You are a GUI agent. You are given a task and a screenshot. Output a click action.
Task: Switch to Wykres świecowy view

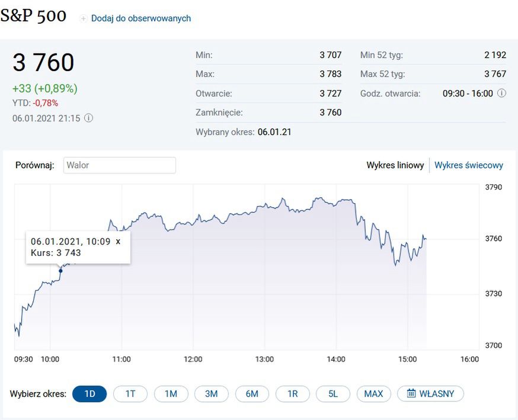[x=468, y=165]
